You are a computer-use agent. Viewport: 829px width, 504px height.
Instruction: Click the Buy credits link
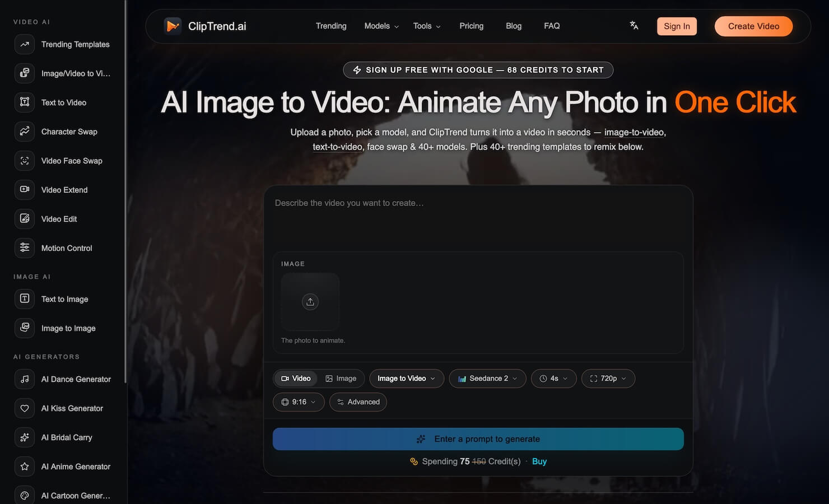(539, 461)
